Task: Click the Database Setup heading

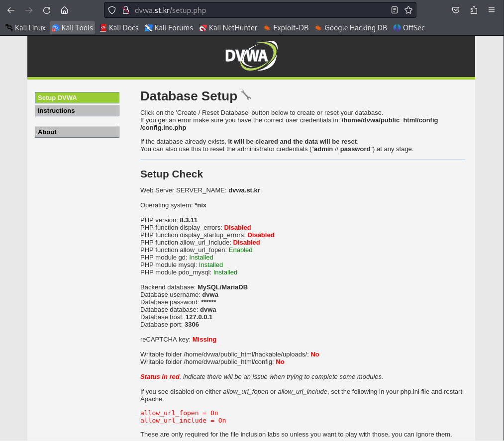Action: pyautogui.click(x=189, y=96)
